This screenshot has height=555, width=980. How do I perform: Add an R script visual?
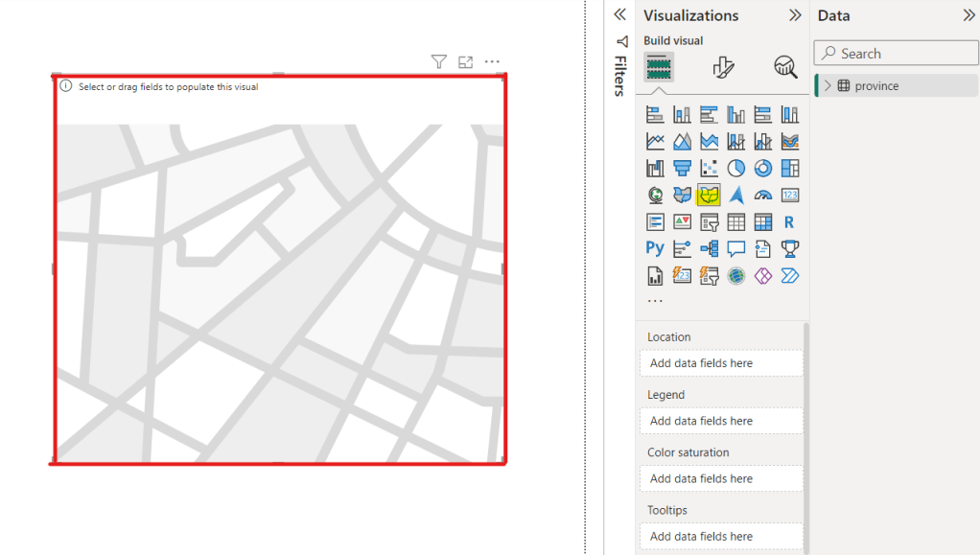coord(789,222)
